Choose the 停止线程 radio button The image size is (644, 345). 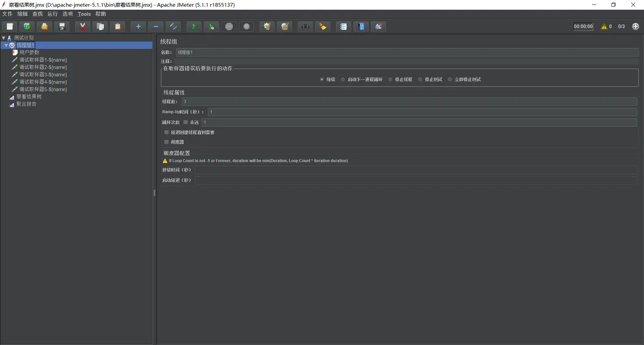click(390, 79)
